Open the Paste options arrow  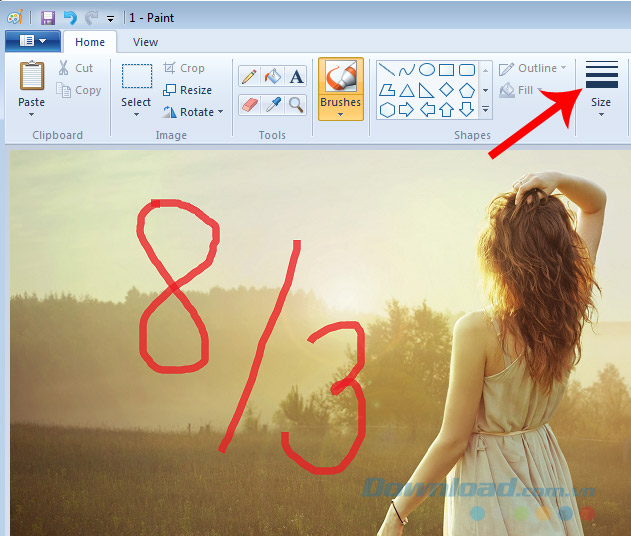(x=32, y=114)
